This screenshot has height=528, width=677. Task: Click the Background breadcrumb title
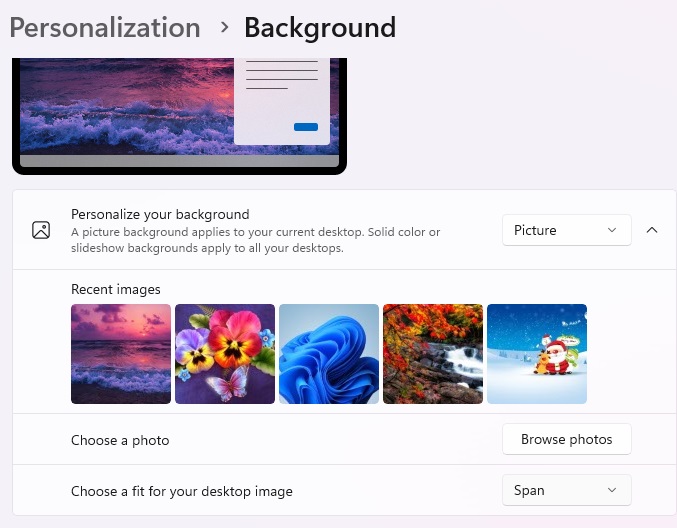(x=320, y=28)
